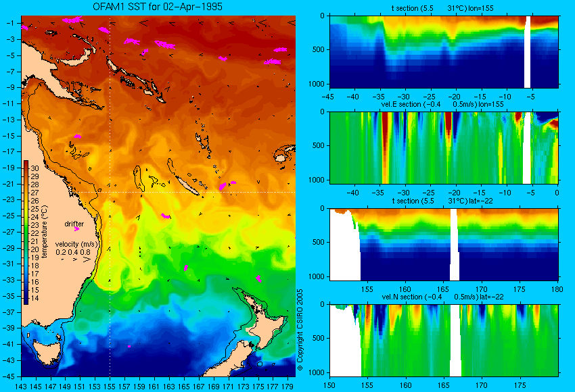The image size is (575, 392).
Task: Click "150" on the vel.N section axis
Action: click(329, 385)
